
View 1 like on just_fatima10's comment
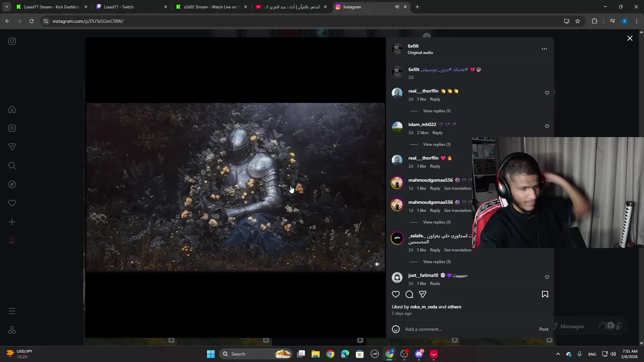422,284
